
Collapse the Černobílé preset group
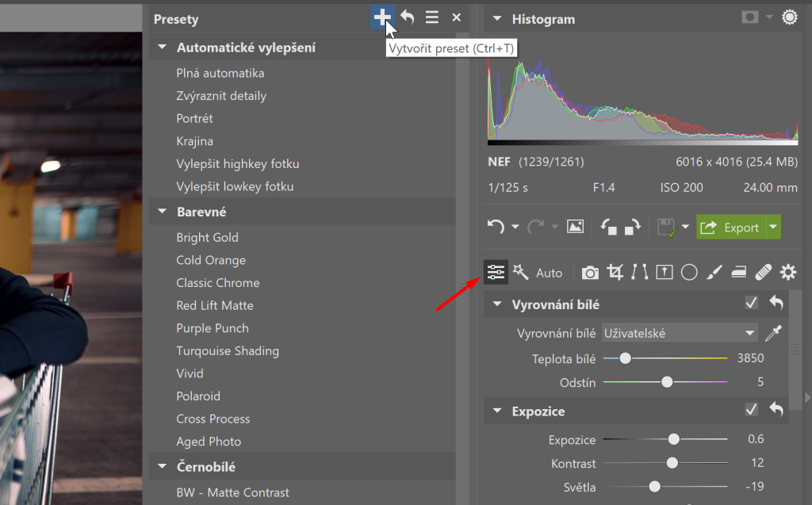(162, 466)
